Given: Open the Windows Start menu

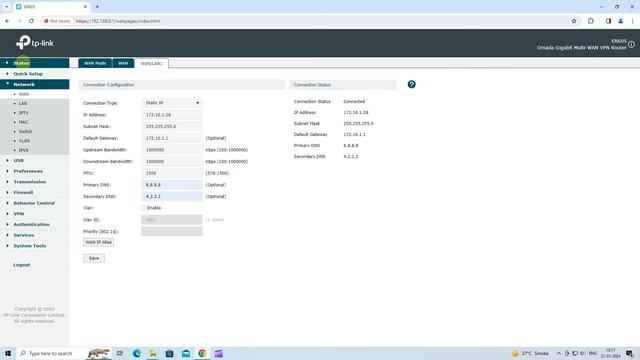Looking at the screenshot, I should pyautogui.click(x=8, y=353).
